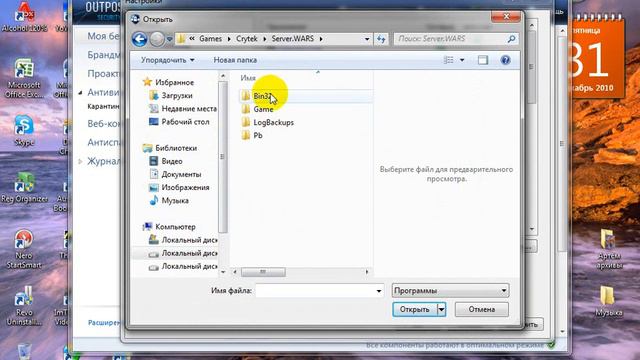This screenshot has height=360, width=640.
Task: Click the help question mark icon
Action: tap(505, 60)
